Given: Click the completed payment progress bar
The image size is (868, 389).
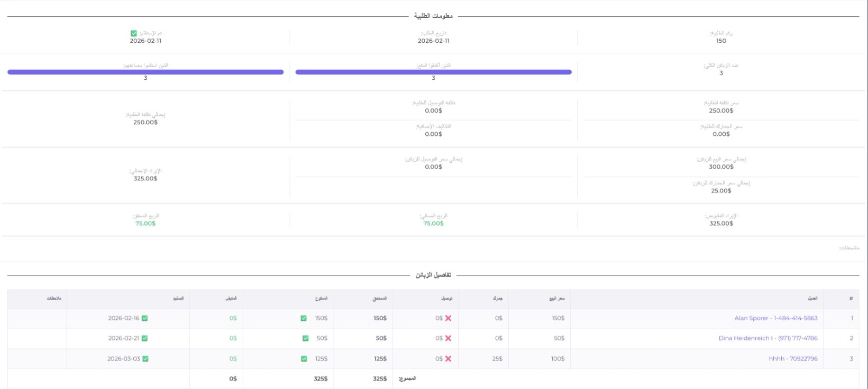Looking at the screenshot, I should tap(433, 72).
